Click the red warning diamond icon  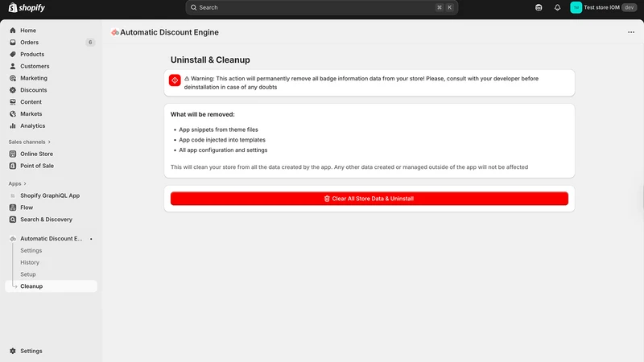[x=175, y=80]
